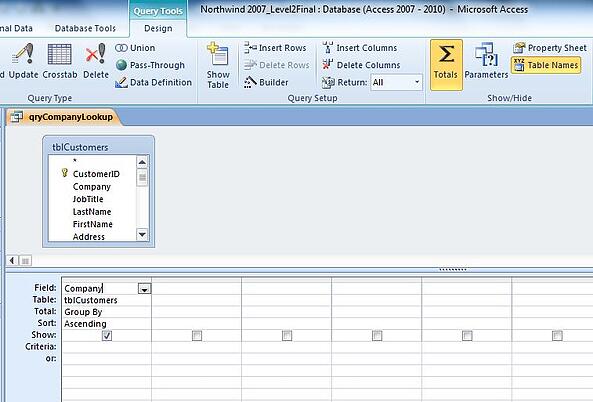Launch the expression Builder
The width and height of the screenshot is (593, 402).
266,82
